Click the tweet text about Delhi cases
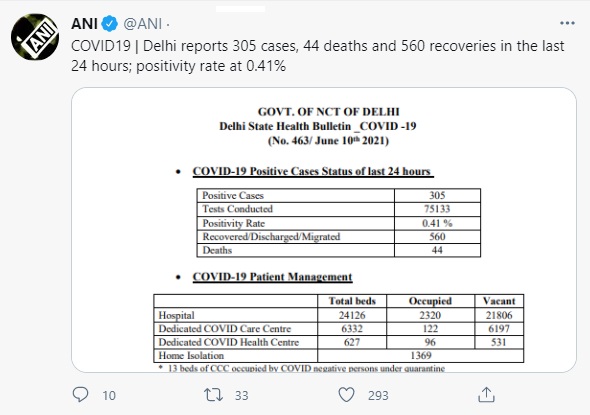 [x=318, y=56]
